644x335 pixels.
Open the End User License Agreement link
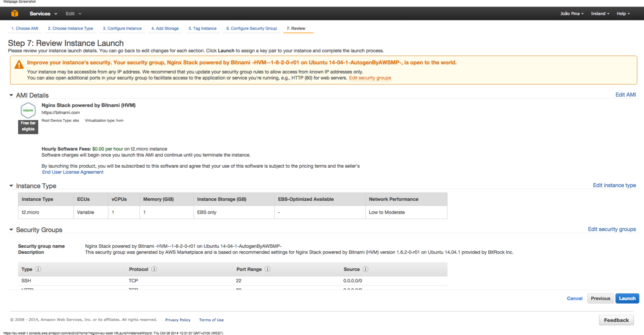(x=73, y=172)
